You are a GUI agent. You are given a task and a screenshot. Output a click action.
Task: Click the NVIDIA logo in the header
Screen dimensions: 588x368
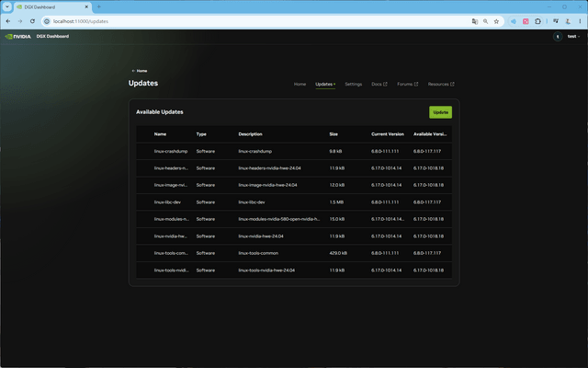coord(18,37)
